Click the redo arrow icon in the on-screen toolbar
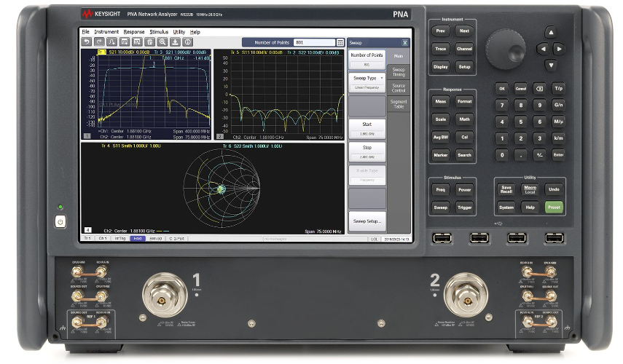 click(x=99, y=41)
